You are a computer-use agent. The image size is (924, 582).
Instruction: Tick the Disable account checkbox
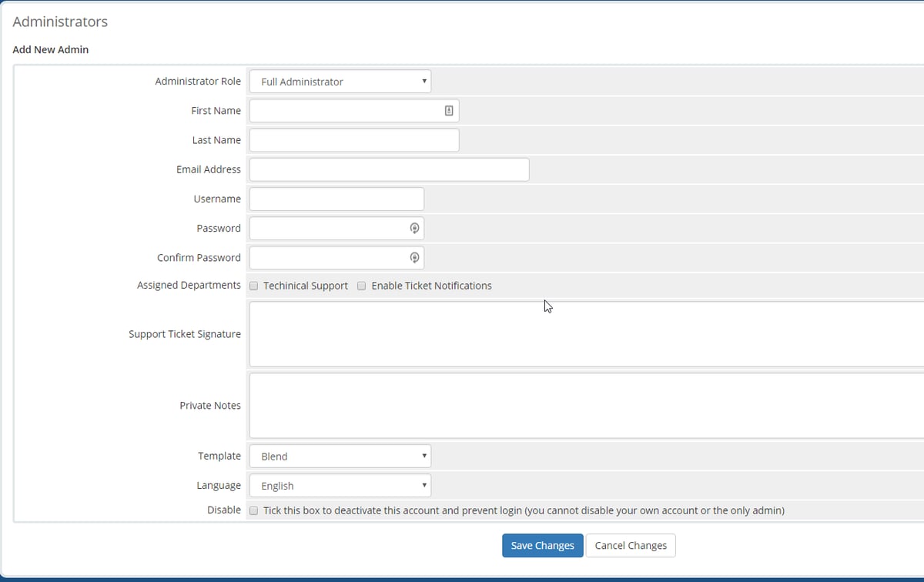coord(253,510)
